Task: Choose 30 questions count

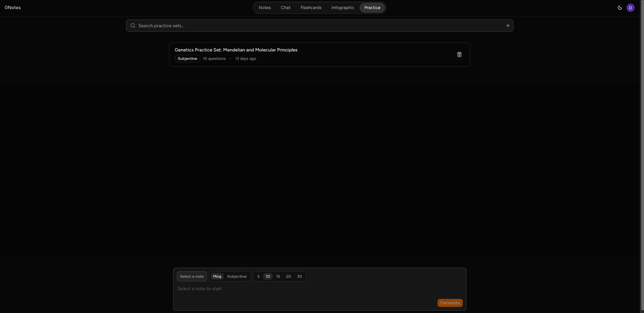Action: (299, 276)
